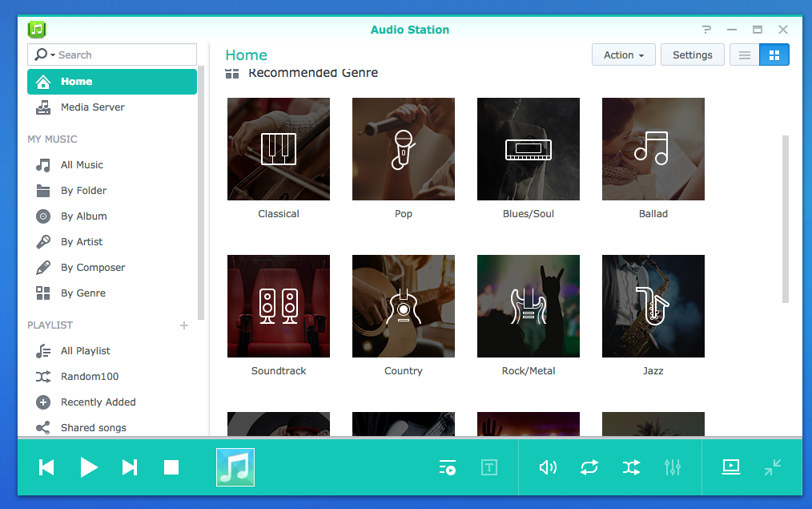Viewport: 812px width, 509px height.
Task: Click the Recommended Genre section icon
Action: point(232,74)
